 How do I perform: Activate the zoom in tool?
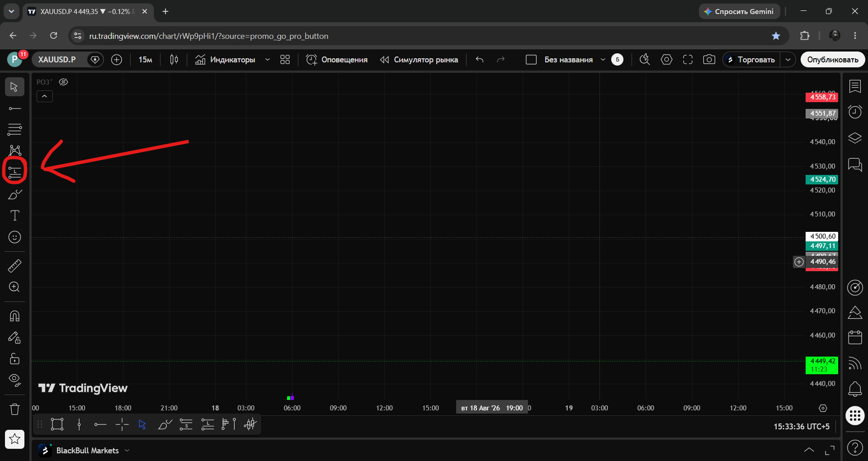click(x=14, y=287)
